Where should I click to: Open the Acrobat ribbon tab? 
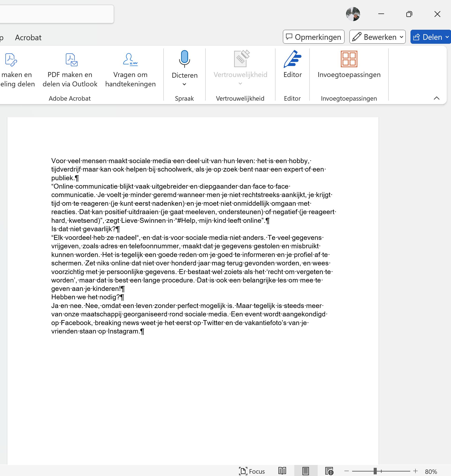[x=28, y=38]
